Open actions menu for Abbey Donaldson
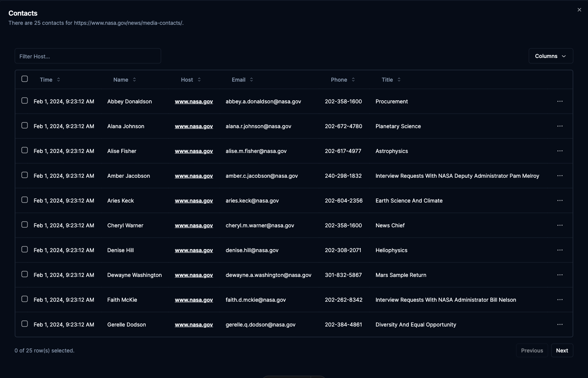The image size is (588, 378). click(x=560, y=101)
